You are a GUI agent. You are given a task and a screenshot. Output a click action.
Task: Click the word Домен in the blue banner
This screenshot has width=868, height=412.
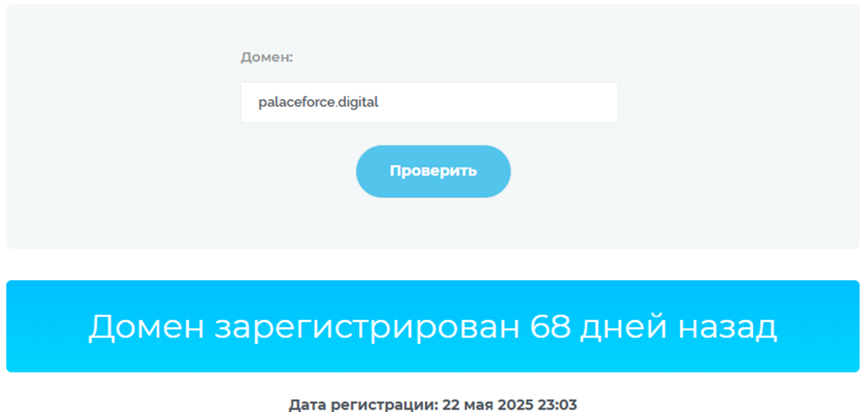pos(146,327)
